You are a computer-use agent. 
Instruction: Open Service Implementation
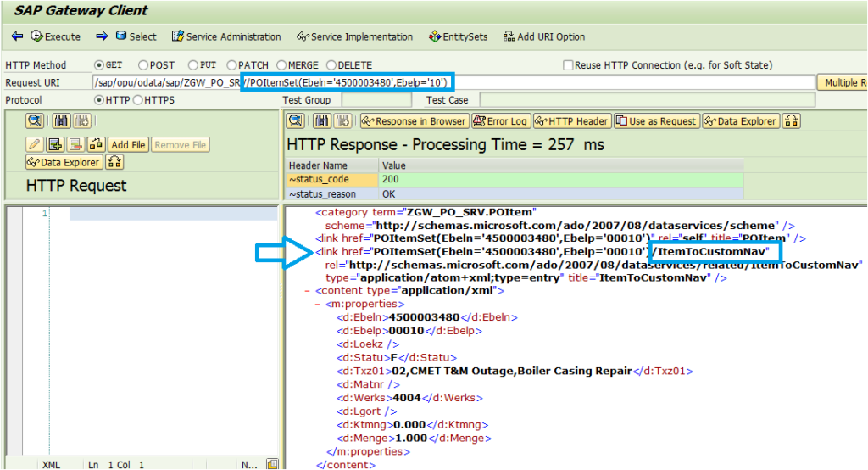(355, 36)
